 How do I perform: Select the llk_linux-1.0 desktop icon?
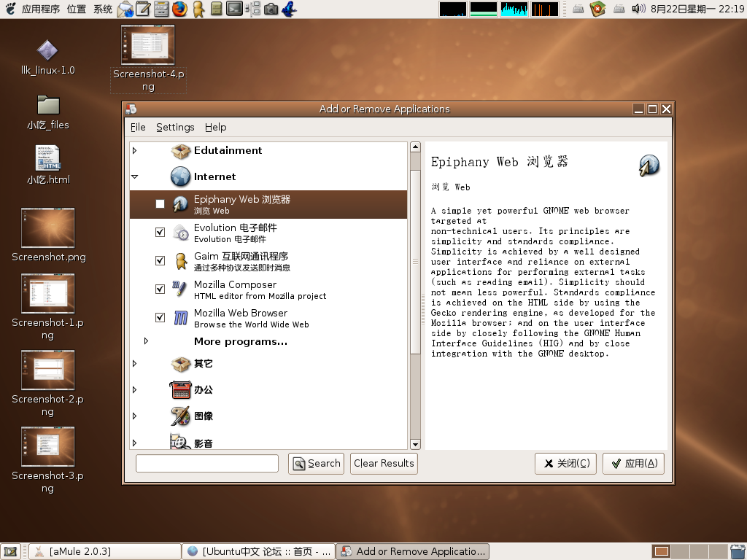point(47,58)
